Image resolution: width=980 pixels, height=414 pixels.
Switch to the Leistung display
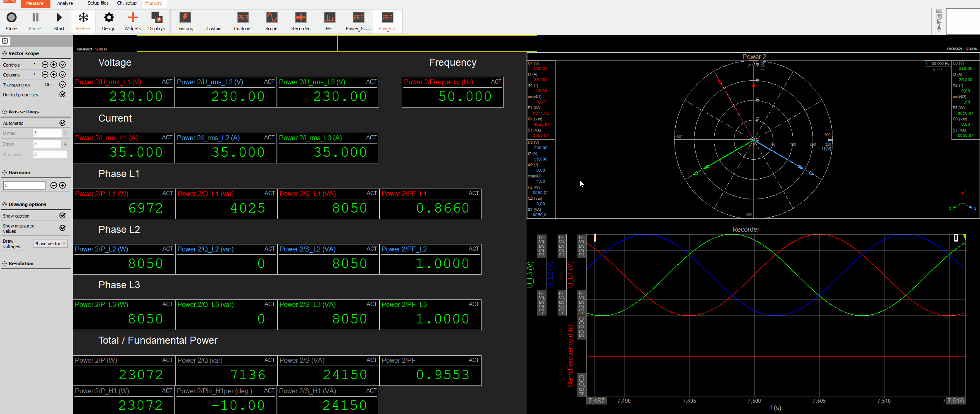[185, 21]
